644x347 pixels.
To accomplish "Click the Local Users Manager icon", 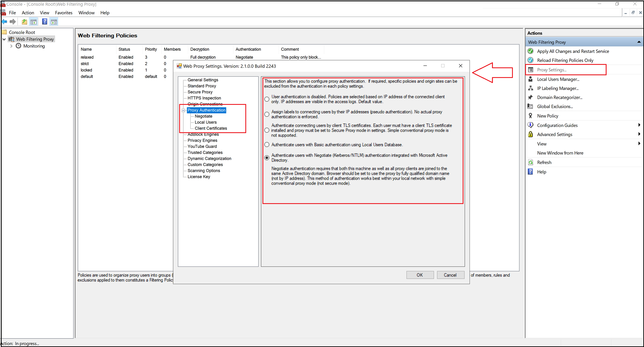I will coord(531,79).
